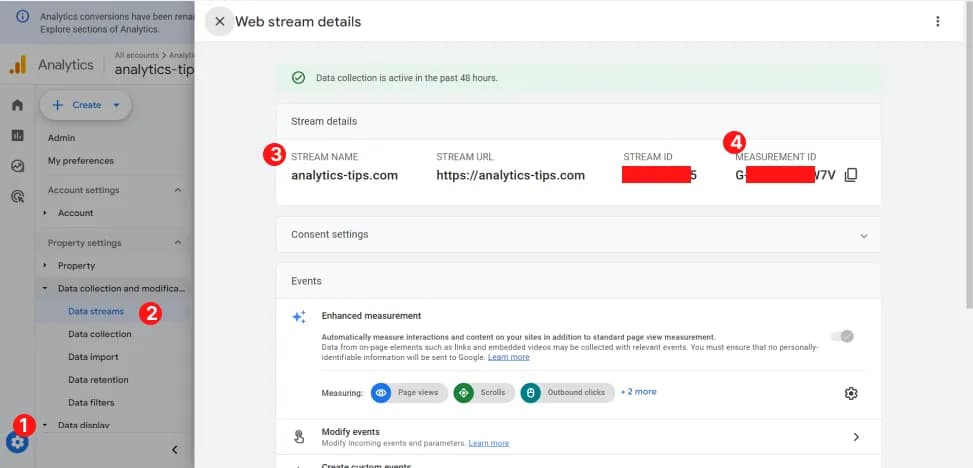Click the green data collection checkmark icon
The width and height of the screenshot is (973, 468).
(298, 78)
